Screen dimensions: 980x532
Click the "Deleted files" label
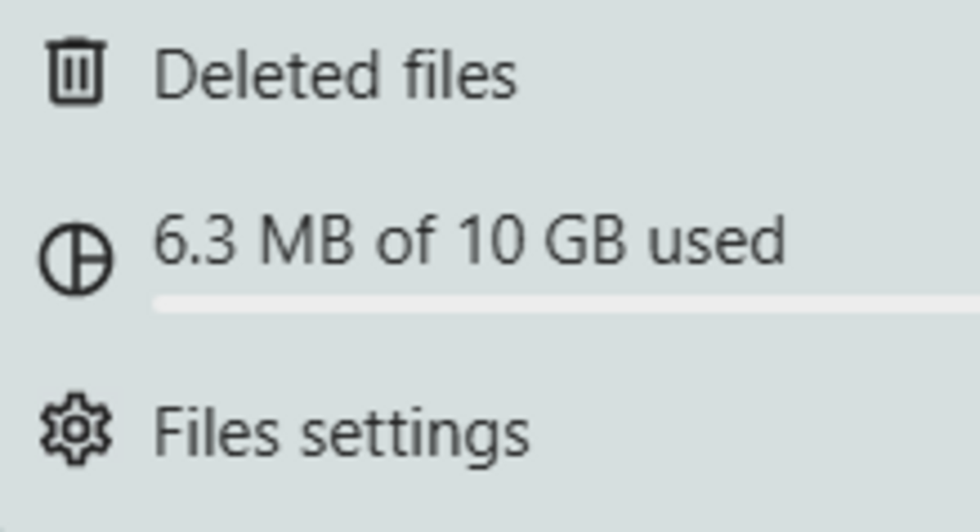click(x=334, y=74)
